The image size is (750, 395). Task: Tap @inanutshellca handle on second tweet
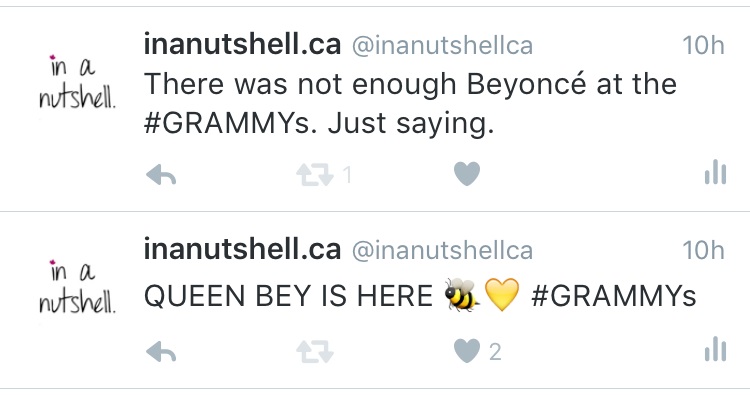click(x=442, y=251)
